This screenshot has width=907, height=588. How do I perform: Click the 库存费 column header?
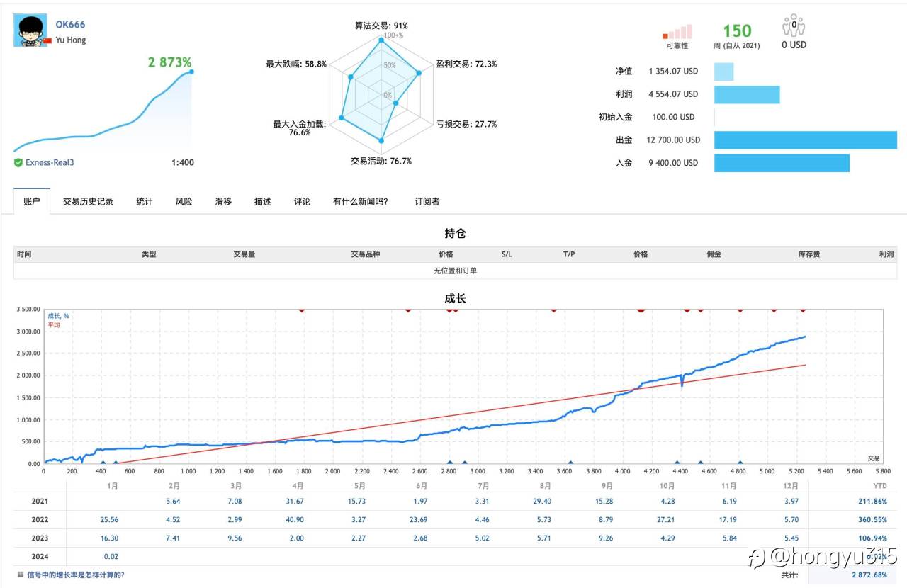click(x=809, y=254)
